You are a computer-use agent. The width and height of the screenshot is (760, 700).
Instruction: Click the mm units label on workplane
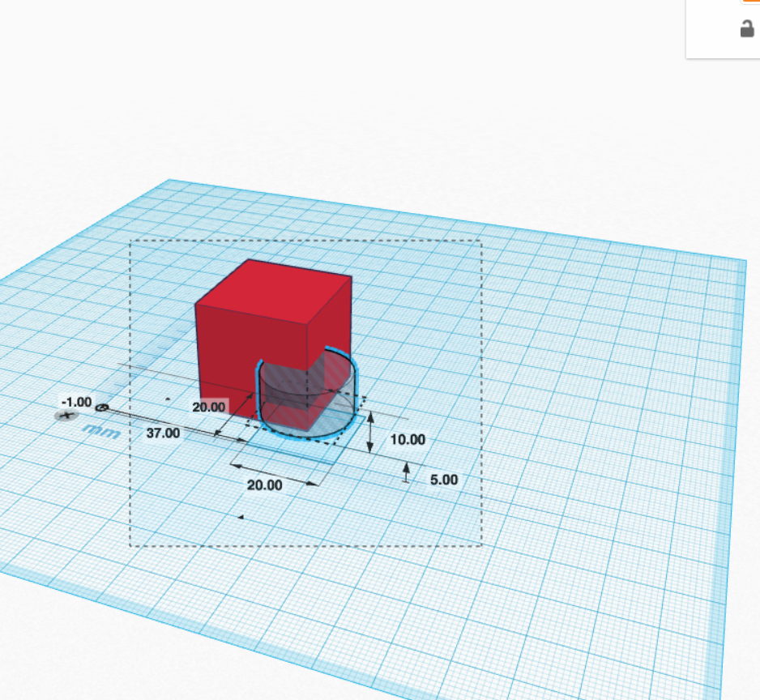tap(103, 432)
